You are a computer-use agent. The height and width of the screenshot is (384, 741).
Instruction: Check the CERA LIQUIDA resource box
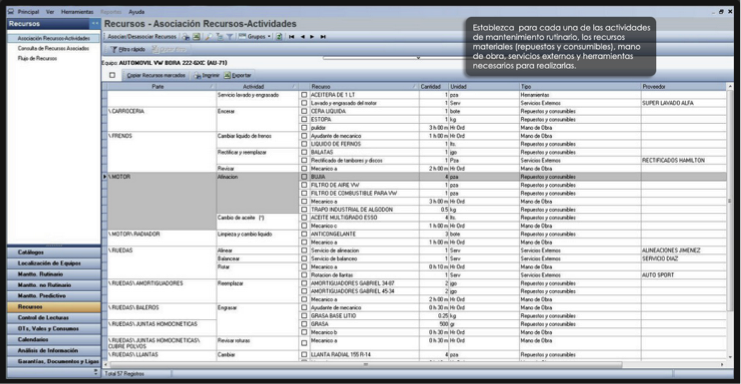(304, 111)
